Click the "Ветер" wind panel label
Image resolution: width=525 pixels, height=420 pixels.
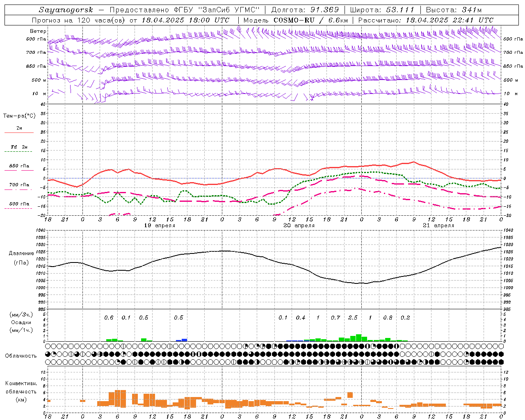click(x=38, y=31)
